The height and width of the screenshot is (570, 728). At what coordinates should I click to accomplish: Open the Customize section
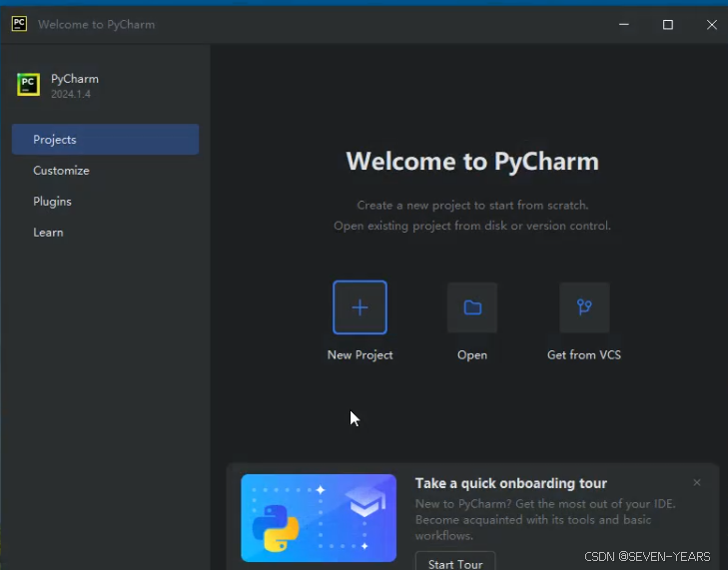(x=106, y=171)
